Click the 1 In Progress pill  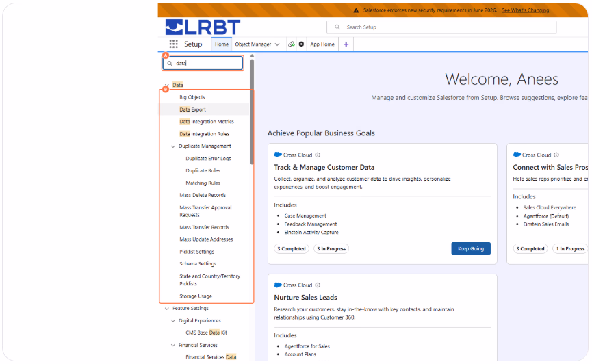tap(570, 249)
